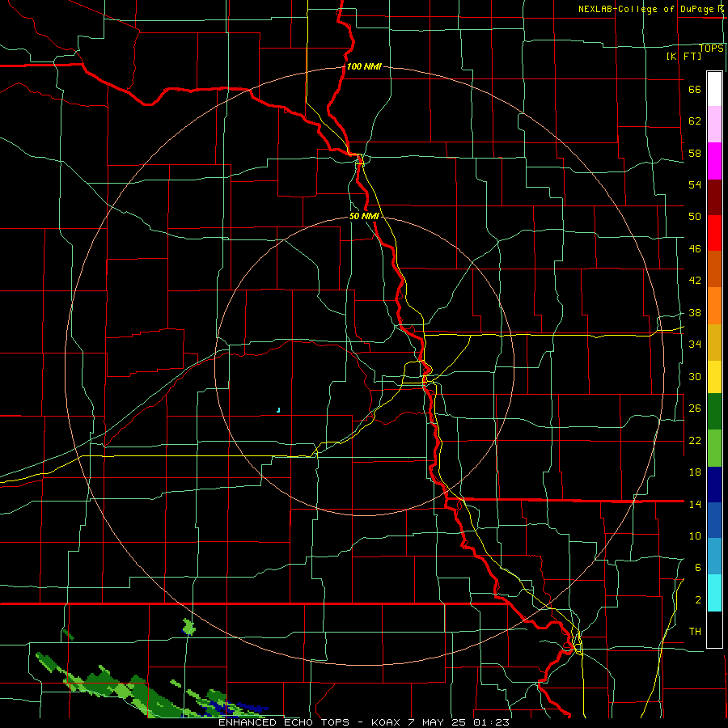This screenshot has height=728, width=728.
Task: Click the magenta legend swatch
Action: (x=714, y=161)
